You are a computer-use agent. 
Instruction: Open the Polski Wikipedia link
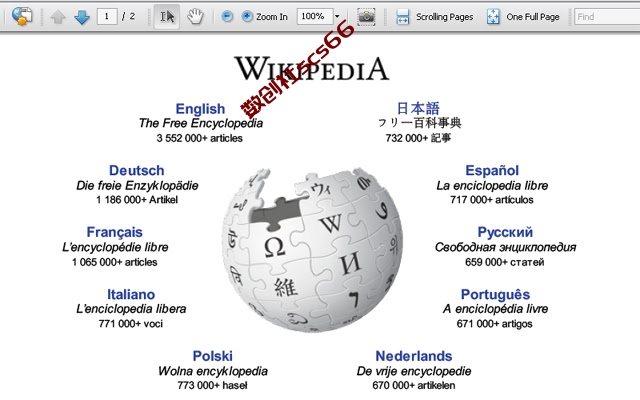[x=213, y=356]
